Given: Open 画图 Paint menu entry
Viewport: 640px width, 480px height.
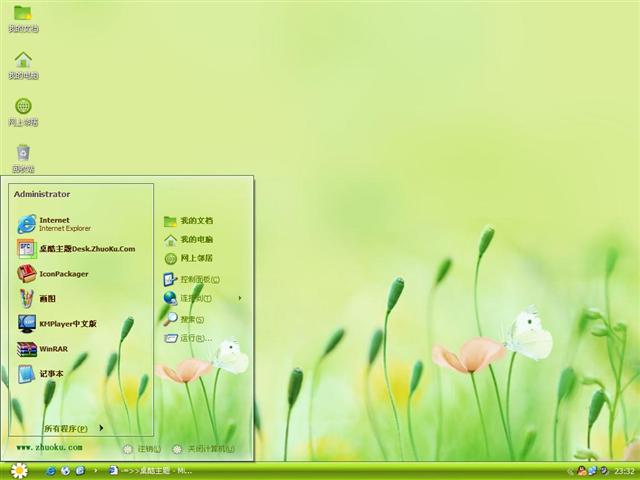Looking at the screenshot, I should pyautogui.click(x=47, y=299).
